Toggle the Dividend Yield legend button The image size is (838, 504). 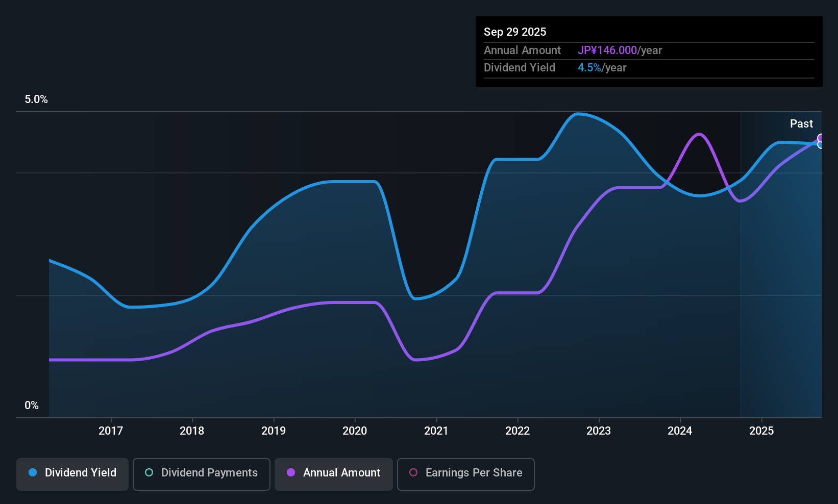coord(72,473)
